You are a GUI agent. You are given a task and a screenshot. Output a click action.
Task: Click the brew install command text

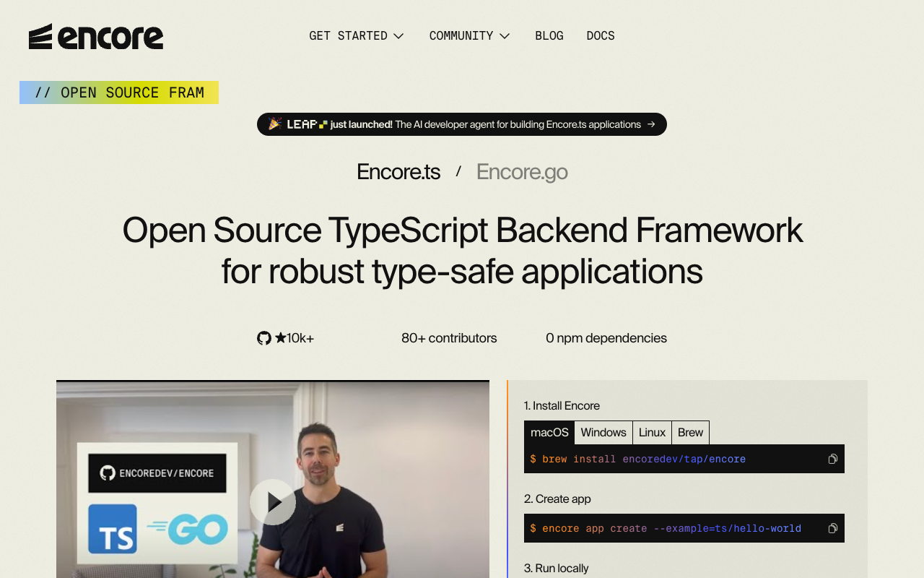click(x=638, y=459)
